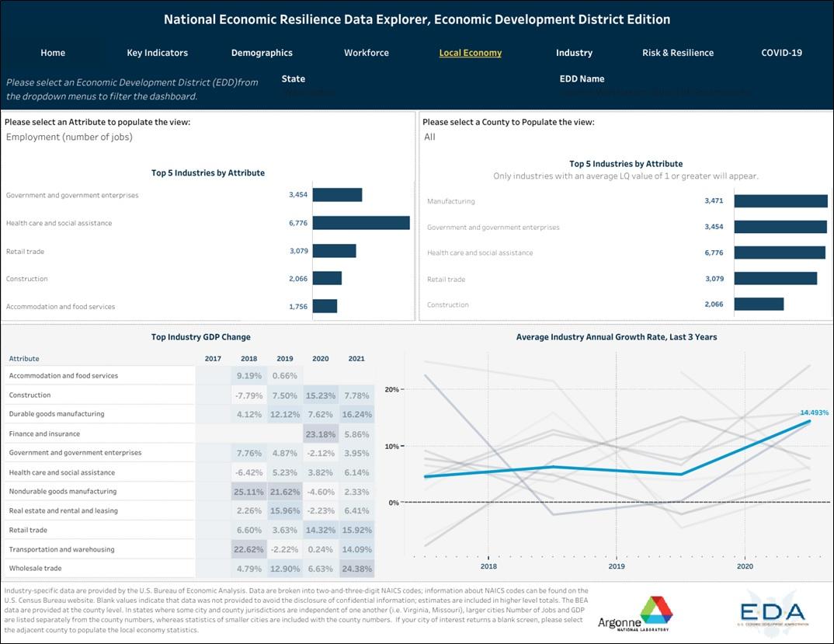Click the EDA logo
The image size is (834, 644).
[x=771, y=612]
